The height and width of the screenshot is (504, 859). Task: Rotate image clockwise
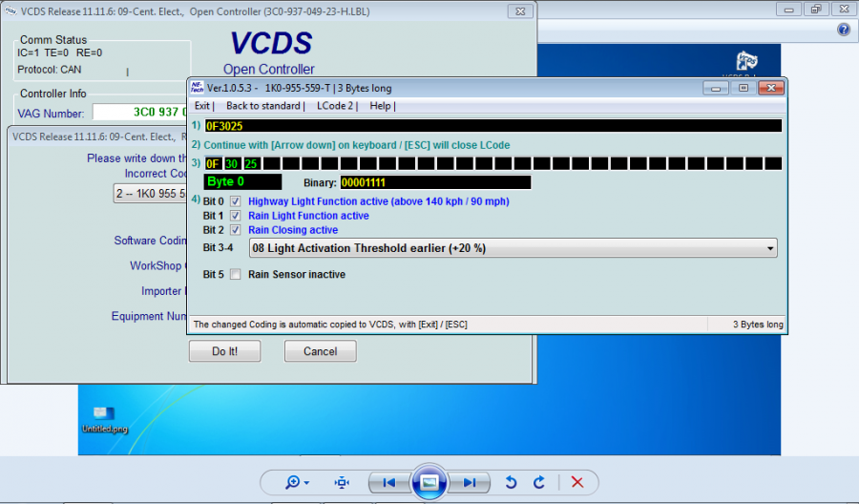point(539,482)
